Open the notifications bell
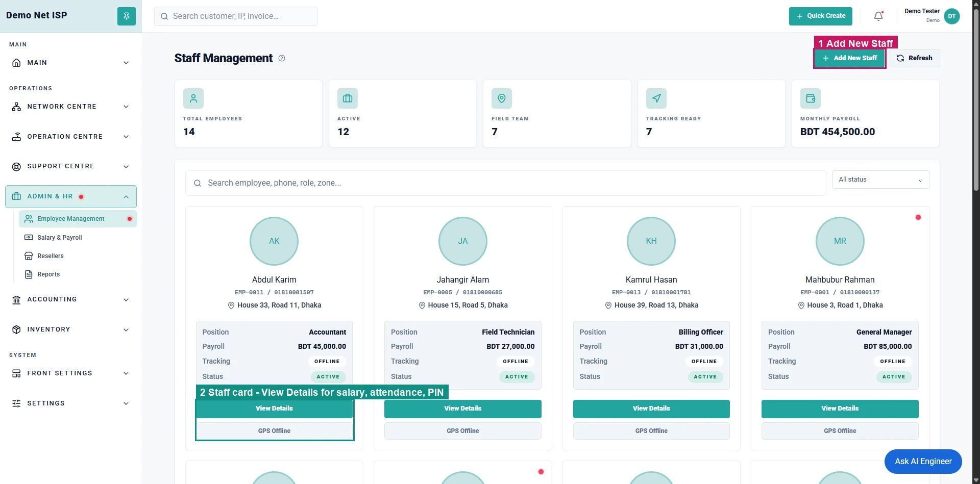Image resolution: width=980 pixels, height=484 pixels. click(x=878, y=16)
